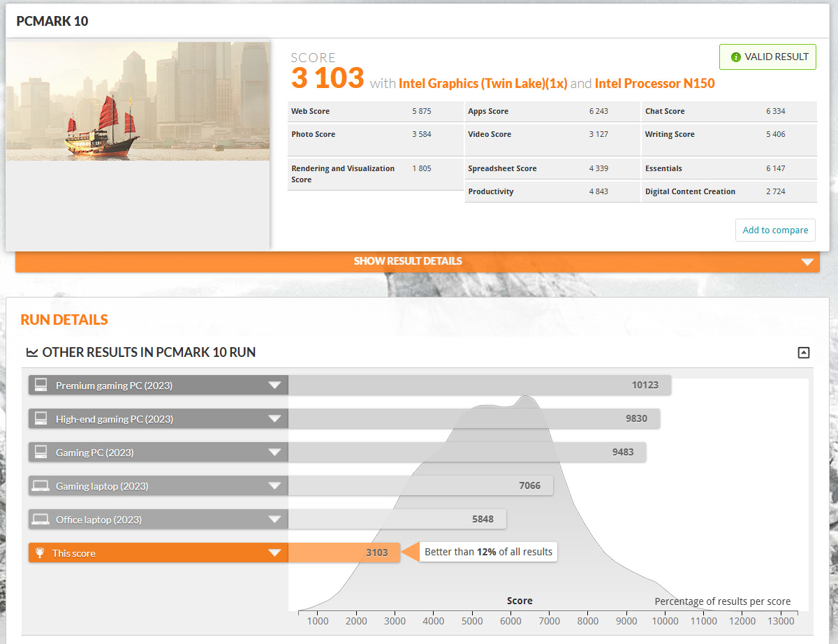The width and height of the screenshot is (838, 644).
Task: Click the Office laptop icon
Action: [41, 520]
